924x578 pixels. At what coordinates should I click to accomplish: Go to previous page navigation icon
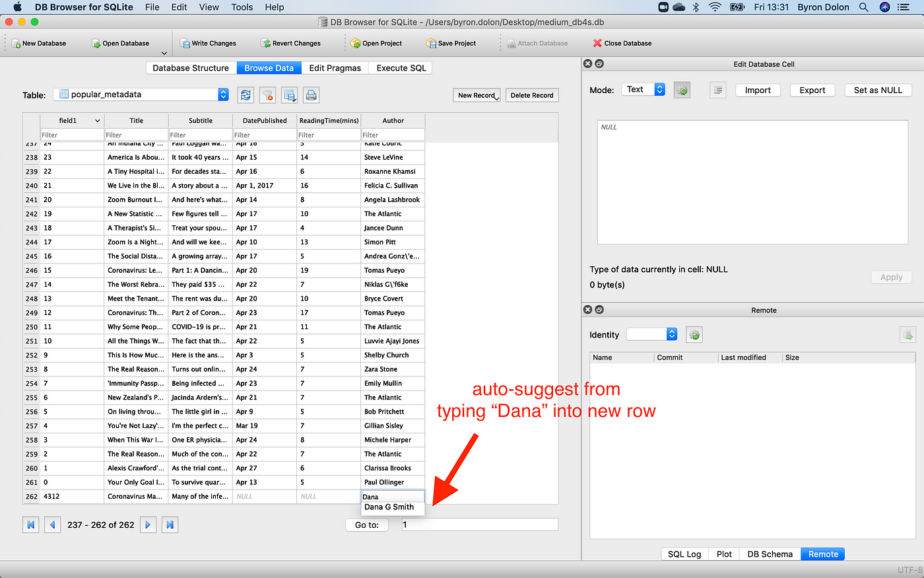[x=53, y=524]
